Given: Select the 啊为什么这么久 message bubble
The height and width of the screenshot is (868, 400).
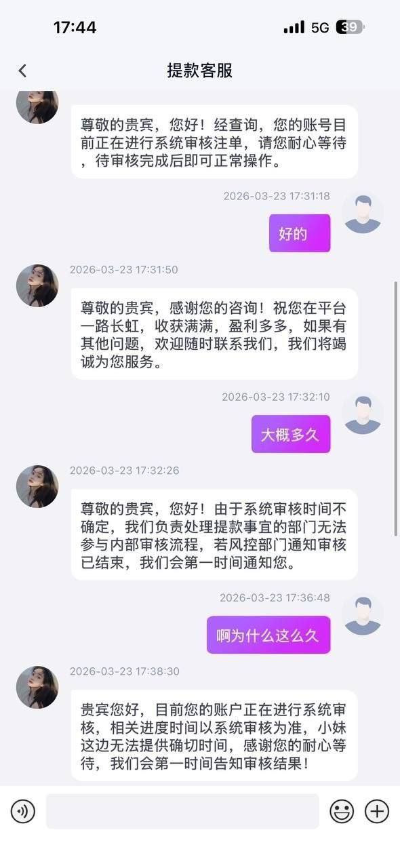Looking at the screenshot, I should tap(268, 635).
